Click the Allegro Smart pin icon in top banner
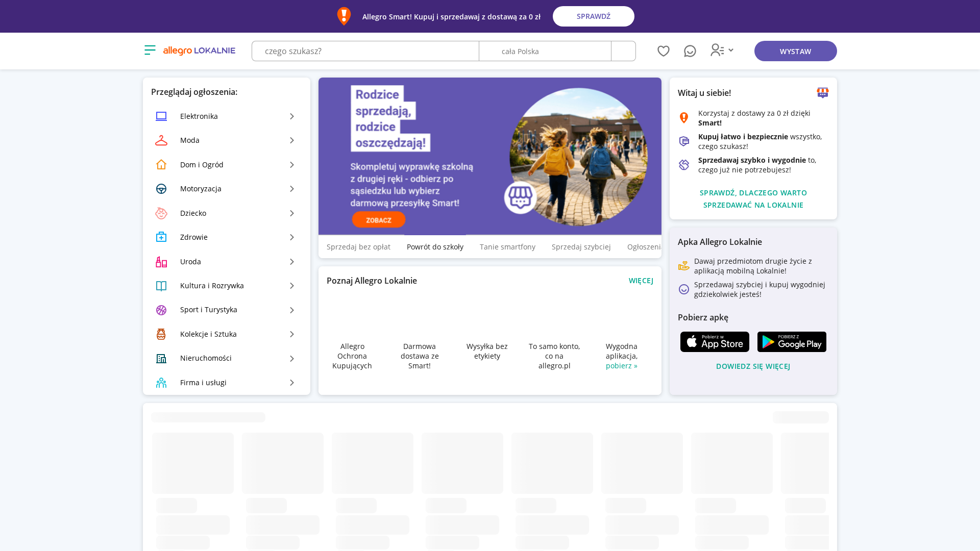Screen dimensions: 980x551 coord(344,16)
